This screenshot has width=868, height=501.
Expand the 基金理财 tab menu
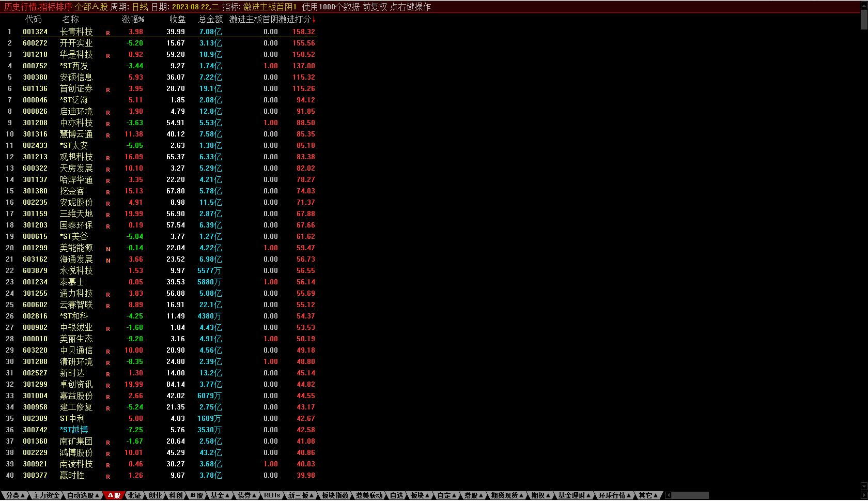tap(574, 495)
